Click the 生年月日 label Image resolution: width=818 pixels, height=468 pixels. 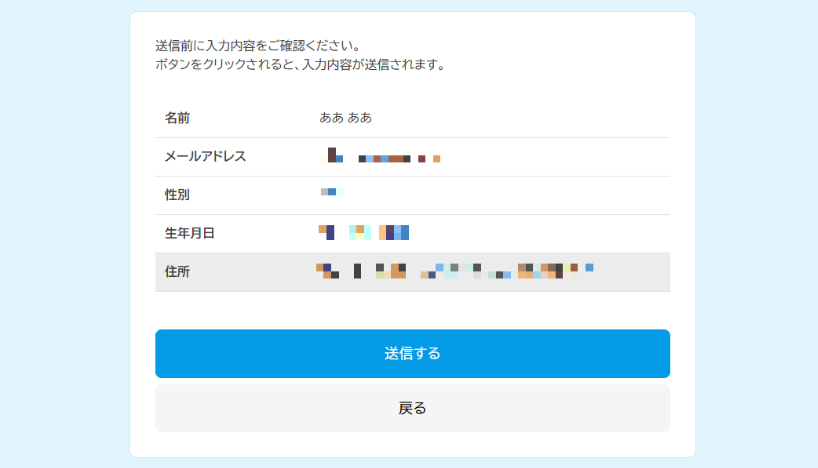point(190,233)
